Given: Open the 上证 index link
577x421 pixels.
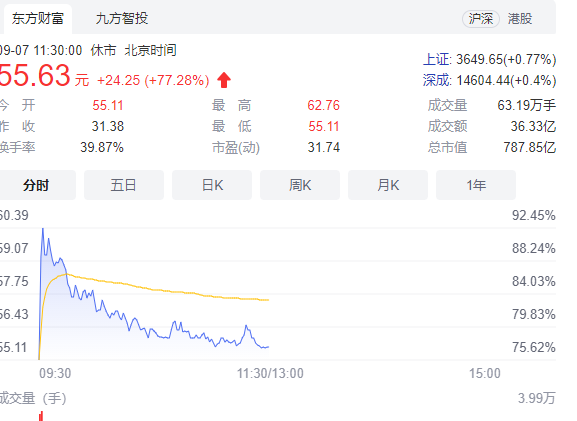Looking at the screenshot, I should [437, 59].
